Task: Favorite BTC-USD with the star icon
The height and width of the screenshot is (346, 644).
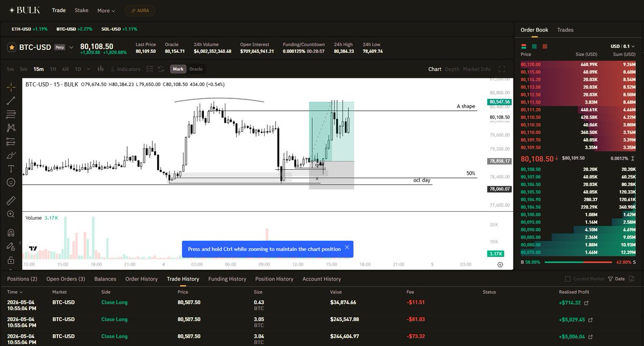Action: [11, 47]
